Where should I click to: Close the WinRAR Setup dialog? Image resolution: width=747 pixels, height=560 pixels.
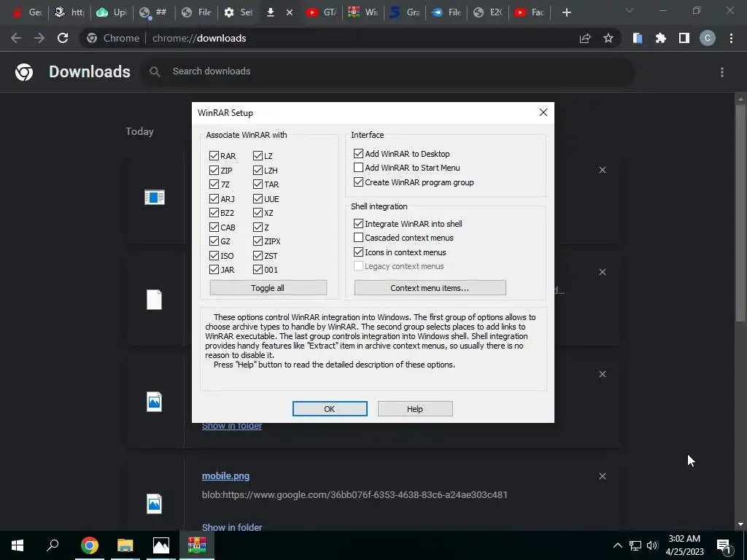(543, 112)
